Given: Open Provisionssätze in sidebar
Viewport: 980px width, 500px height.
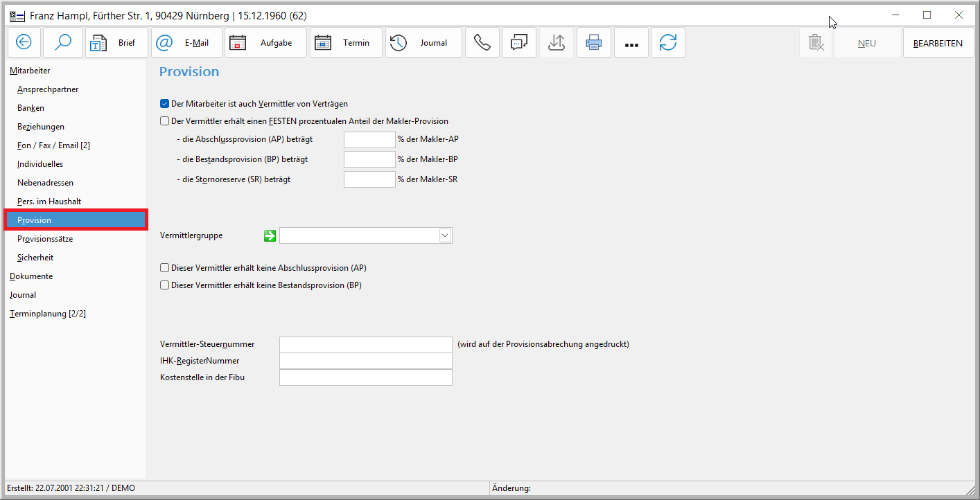Looking at the screenshot, I should [x=45, y=239].
